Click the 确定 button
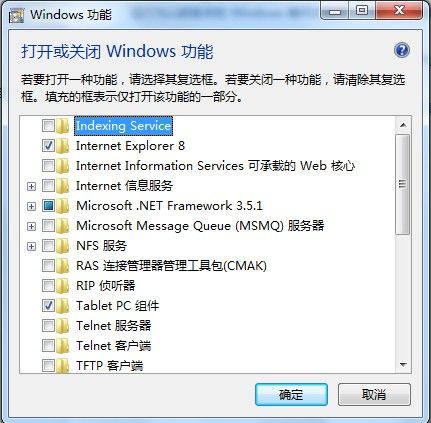The width and height of the screenshot is (431, 423). tap(291, 395)
